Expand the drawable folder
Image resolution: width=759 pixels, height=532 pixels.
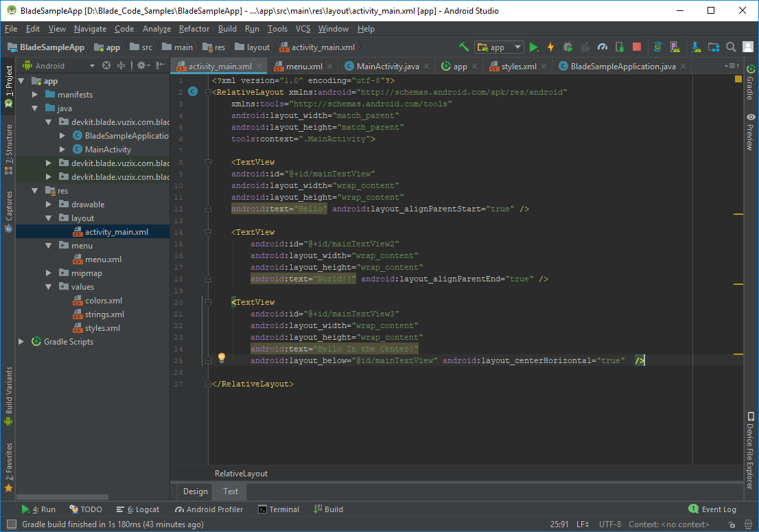pos(49,205)
